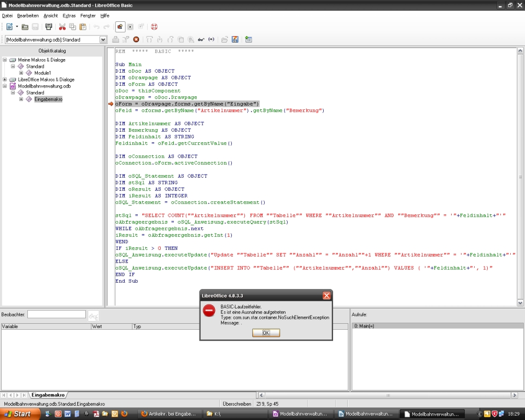Open the Extras menu
The image size is (525, 420).
pos(69,16)
